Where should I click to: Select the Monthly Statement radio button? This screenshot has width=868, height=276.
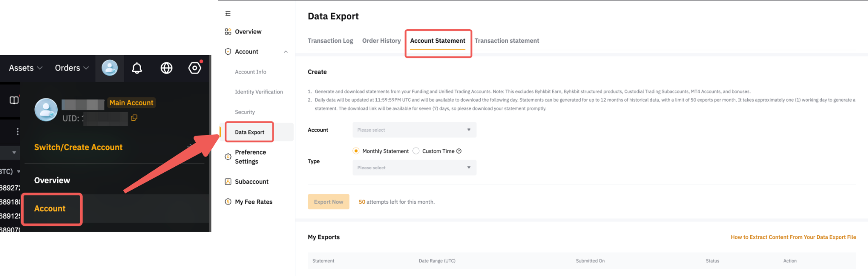[356, 151]
